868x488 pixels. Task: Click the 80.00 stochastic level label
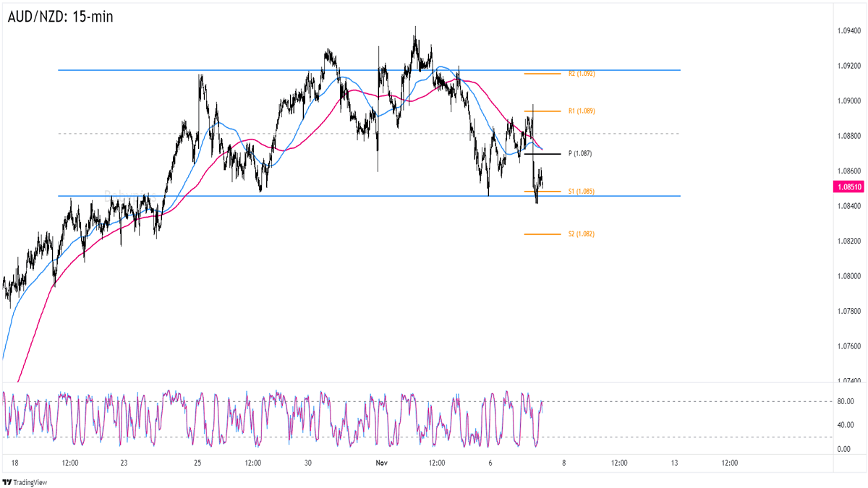pyautogui.click(x=844, y=401)
